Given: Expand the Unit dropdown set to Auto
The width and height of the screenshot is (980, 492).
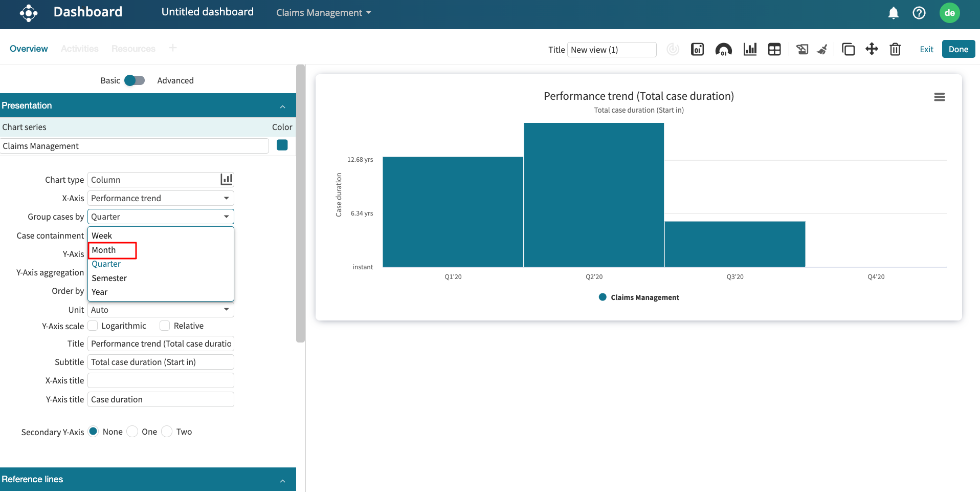Looking at the screenshot, I should (x=161, y=310).
